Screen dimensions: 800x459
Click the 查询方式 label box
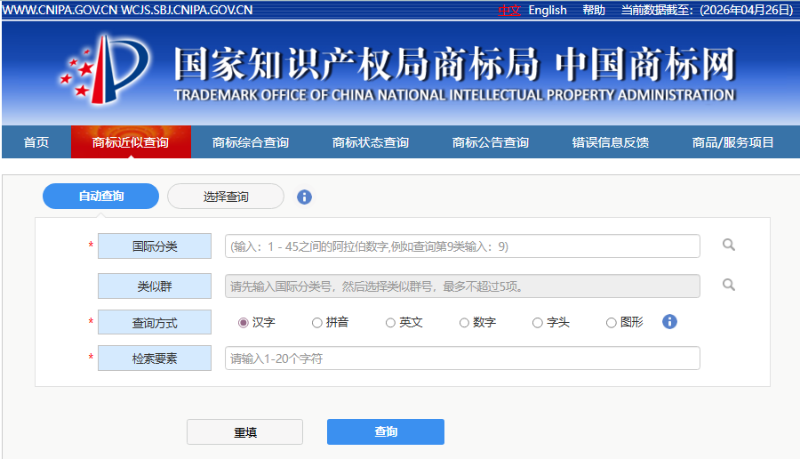coord(155,322)
